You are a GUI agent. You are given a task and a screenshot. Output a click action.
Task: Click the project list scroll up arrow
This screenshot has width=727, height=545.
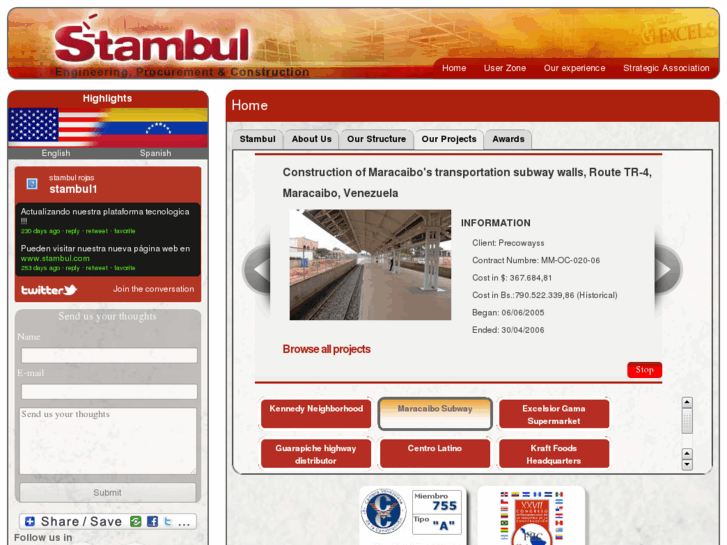[x=687, y=402]
